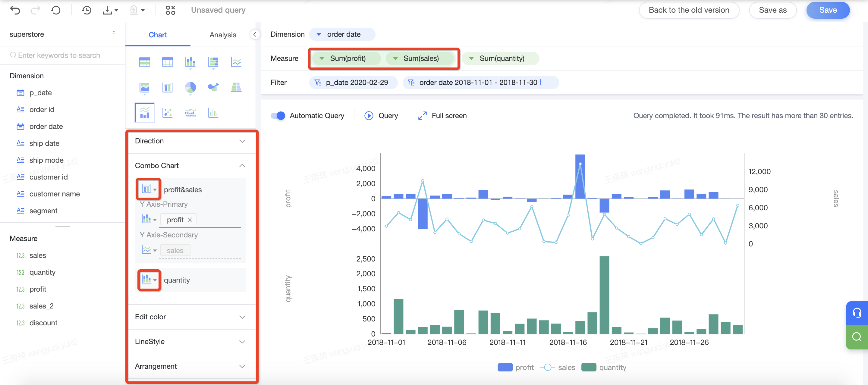Select the pivot table chart type
Viewport: 868px width, 385px height.
145,62
